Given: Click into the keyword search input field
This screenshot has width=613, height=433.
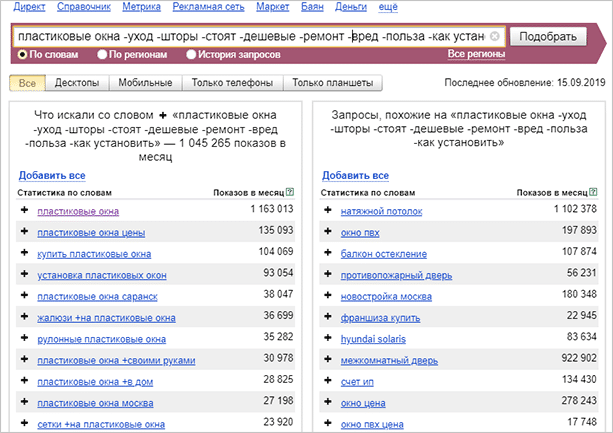Looking at the screenshot, I should 250,36.
